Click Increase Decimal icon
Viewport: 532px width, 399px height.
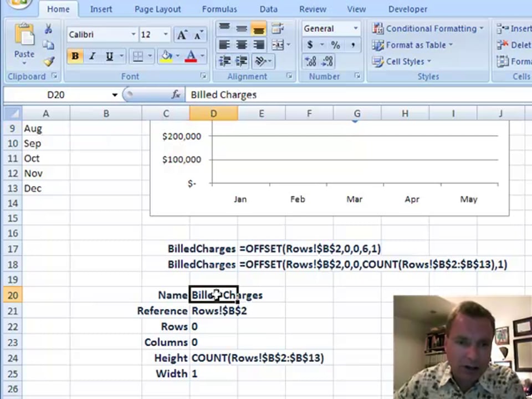pos(310,62)
